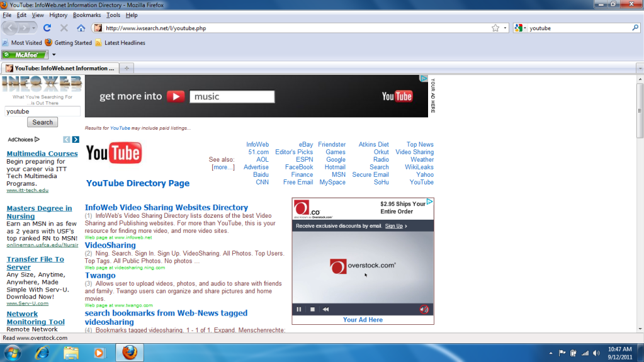Pause the Overstock ad video
Screen dimensions: 644x362
pos(299,309)
